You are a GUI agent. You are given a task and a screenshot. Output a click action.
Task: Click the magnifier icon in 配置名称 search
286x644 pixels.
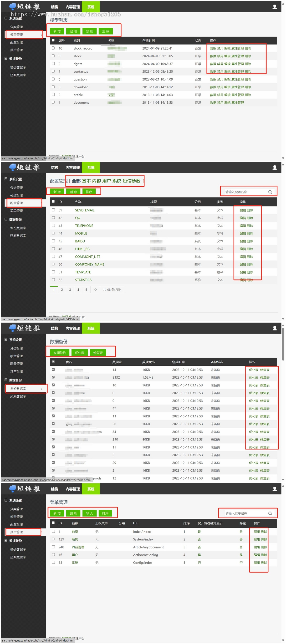point(270,192)
